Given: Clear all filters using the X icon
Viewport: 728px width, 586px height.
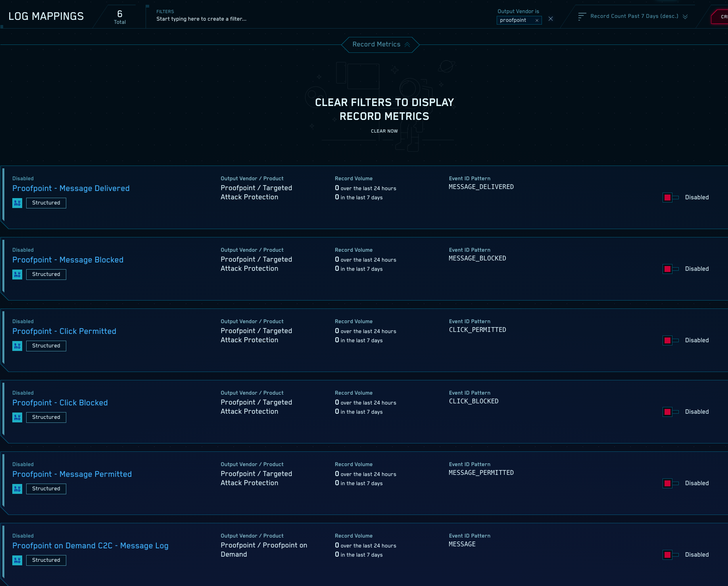Looking at the screenshot, I should coord(551,19).
